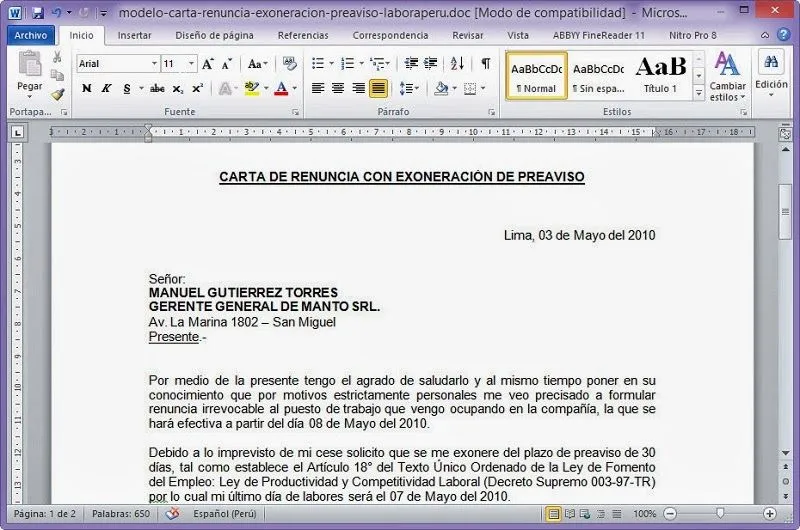The height and width of the screenshot is (530, 800).
Task: Open the Arial font name dropdown
Action: point(154,64)
